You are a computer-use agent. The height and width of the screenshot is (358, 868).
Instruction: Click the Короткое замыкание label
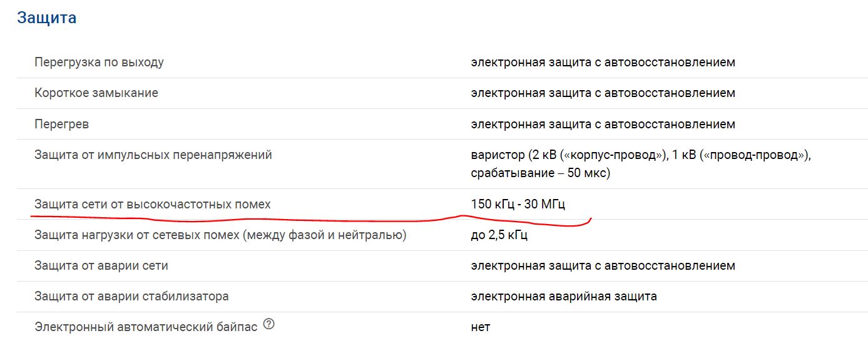coord(96,93)
